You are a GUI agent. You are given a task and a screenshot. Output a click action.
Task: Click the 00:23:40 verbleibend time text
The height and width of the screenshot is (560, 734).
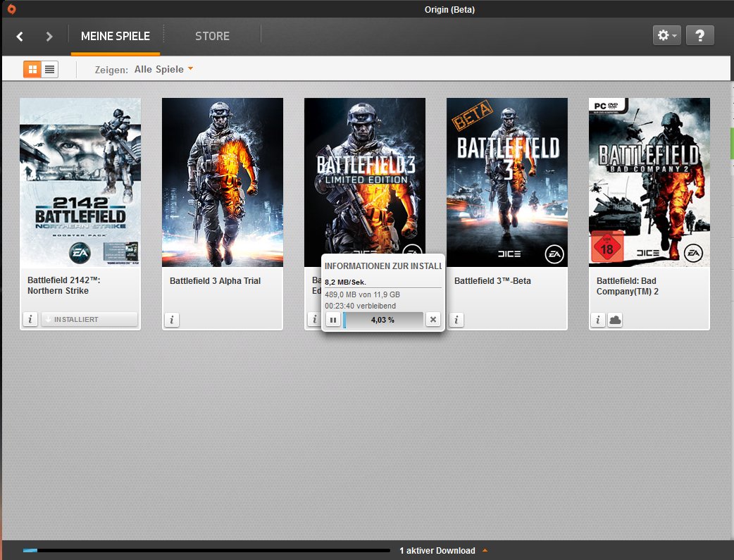(x=360, y=306)
